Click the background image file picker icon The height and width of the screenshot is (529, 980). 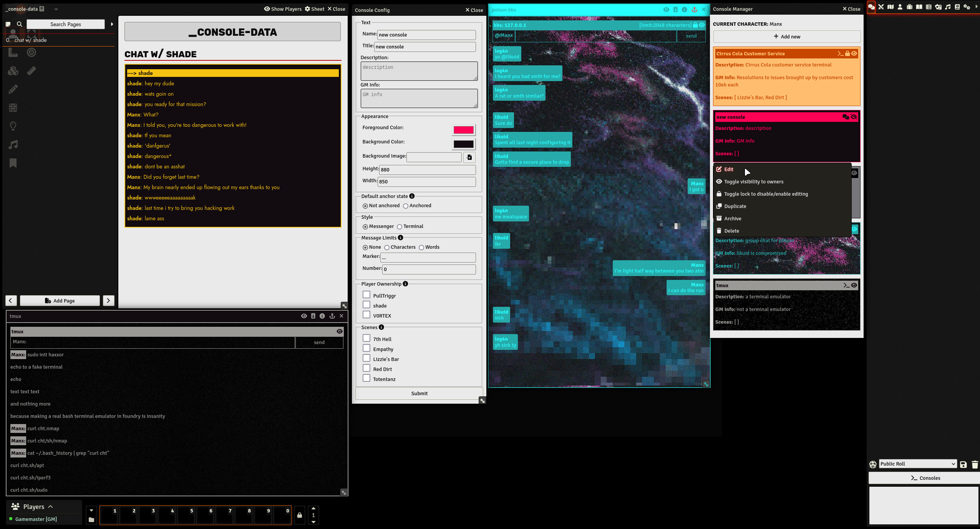click(469, 157)
